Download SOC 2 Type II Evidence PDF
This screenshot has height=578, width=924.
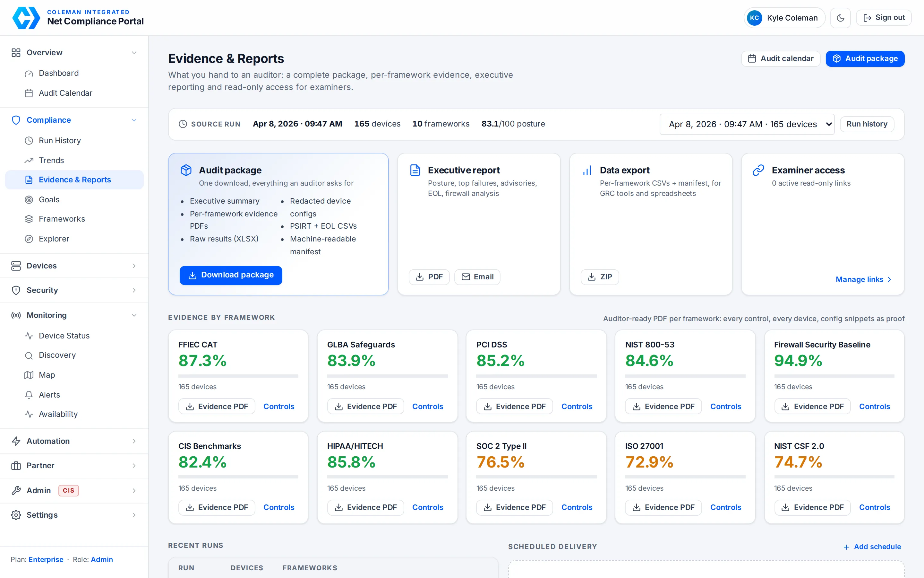tap(514, 508)
